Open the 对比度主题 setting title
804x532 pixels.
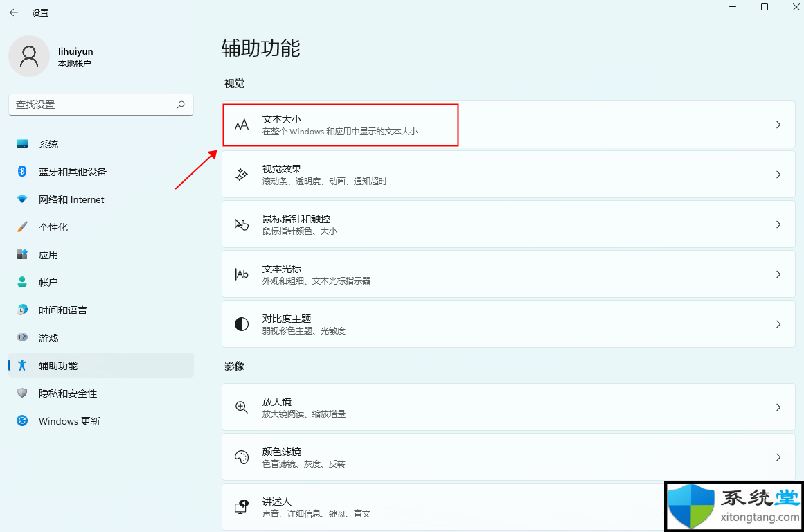coord(287,318)
